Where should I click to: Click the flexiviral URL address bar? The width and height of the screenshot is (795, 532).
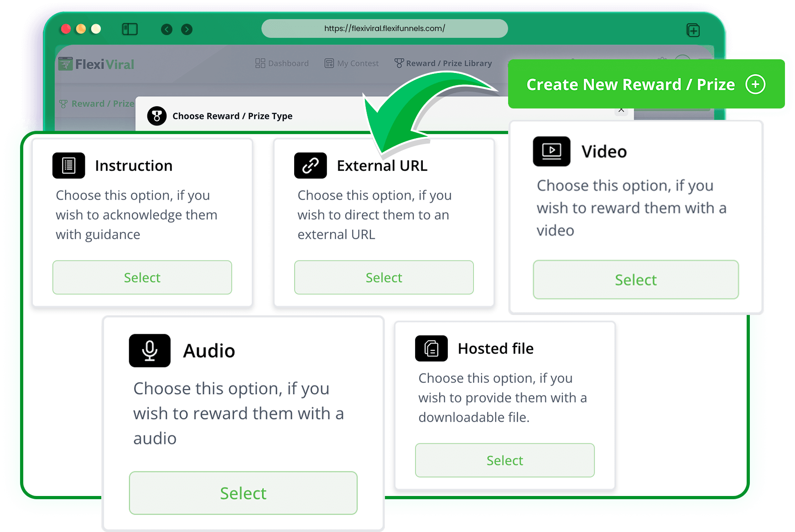pyautogui.click(x=385, y=28)
